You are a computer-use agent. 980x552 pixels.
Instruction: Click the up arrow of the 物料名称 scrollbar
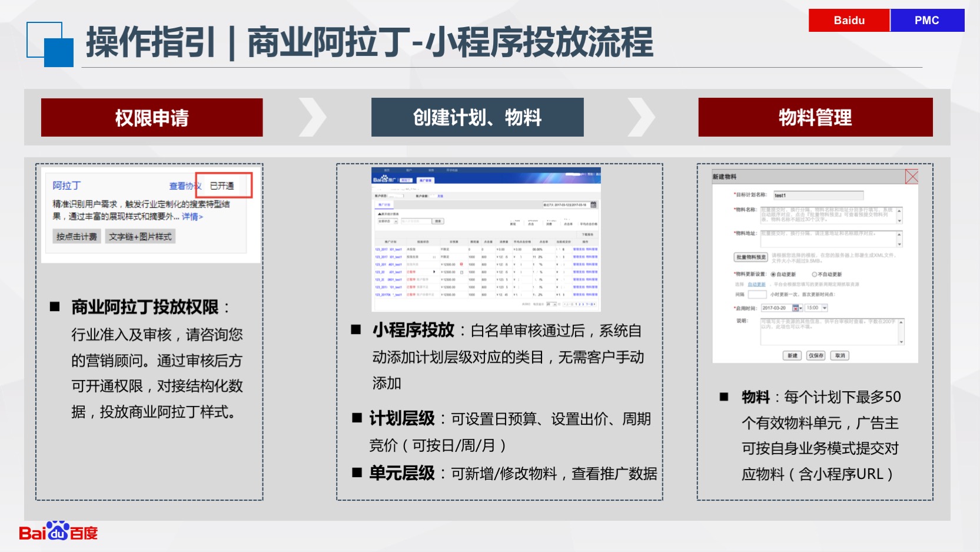pos(899,210)
